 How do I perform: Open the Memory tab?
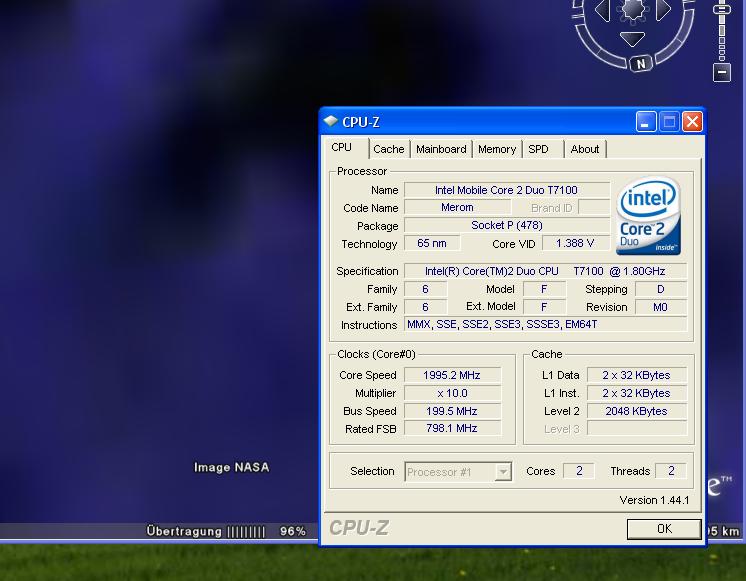click(x=497, y=149)
